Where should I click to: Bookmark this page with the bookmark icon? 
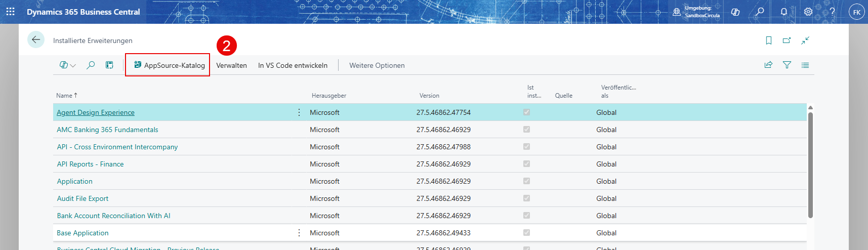769,40
